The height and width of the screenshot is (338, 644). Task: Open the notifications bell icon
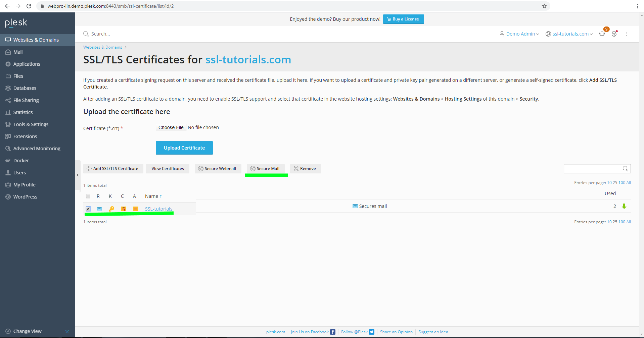(602, 34)
